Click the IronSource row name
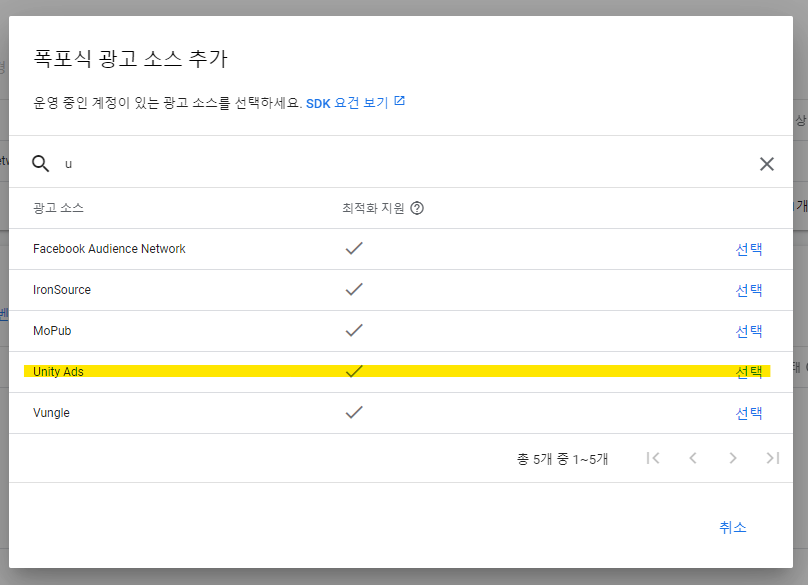 coord(62,290)
